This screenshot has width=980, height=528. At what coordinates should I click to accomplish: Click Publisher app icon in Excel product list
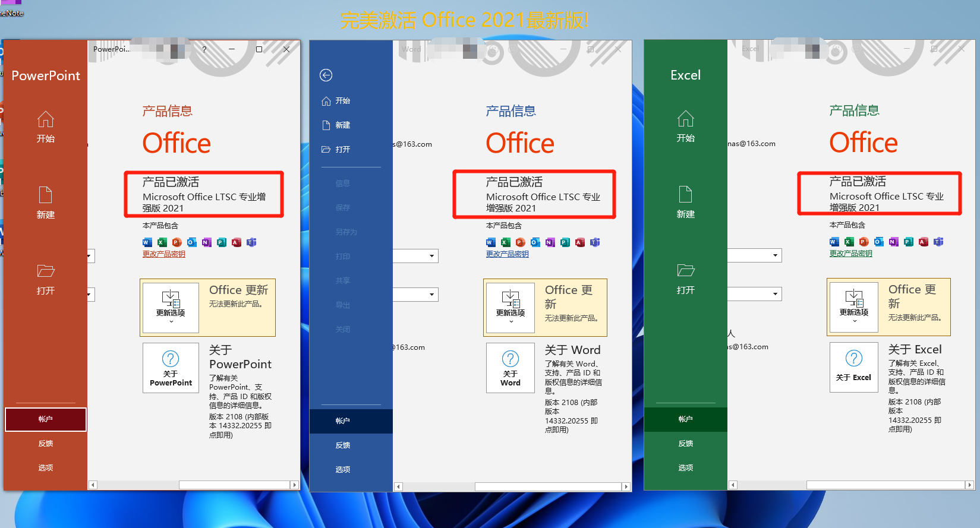909,242
